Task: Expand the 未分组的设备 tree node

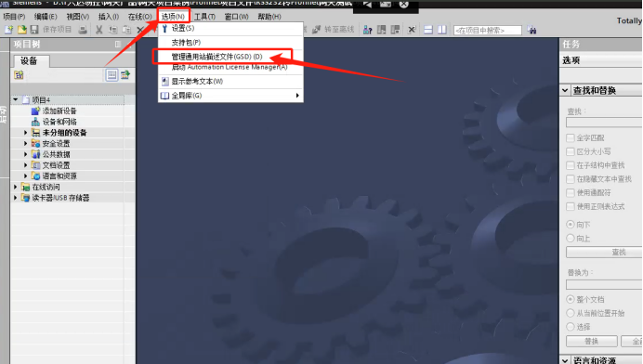Action: (x=25, y=133)
